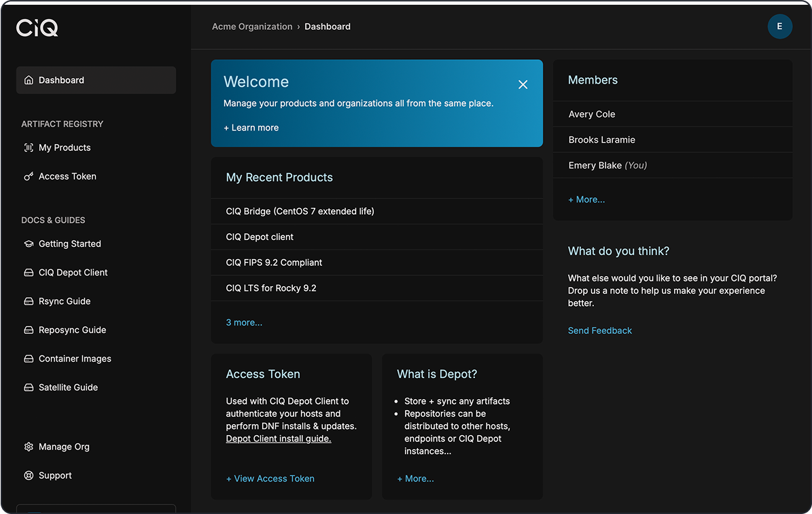Click the Dashboard home icon
This screenshot has height=514, width=812.
[x=29, y=80]
